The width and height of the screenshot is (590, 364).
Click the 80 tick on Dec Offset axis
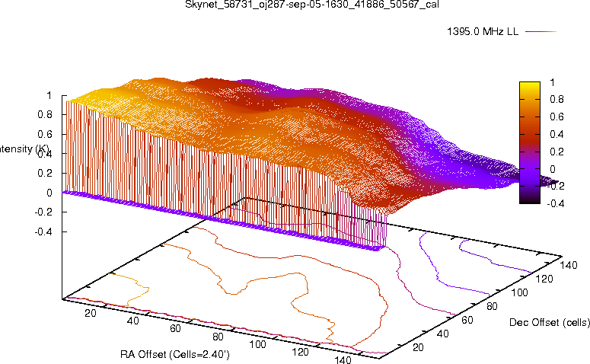[x=492, y=306]
